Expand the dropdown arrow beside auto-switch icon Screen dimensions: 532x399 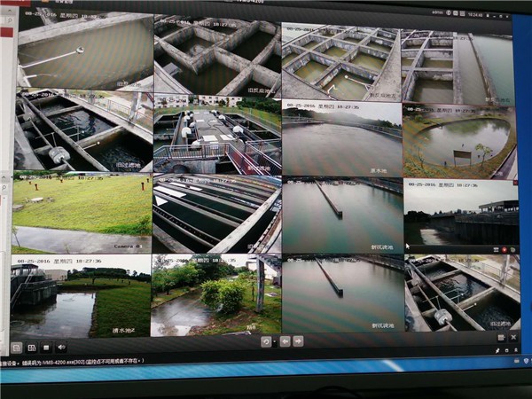274,342
